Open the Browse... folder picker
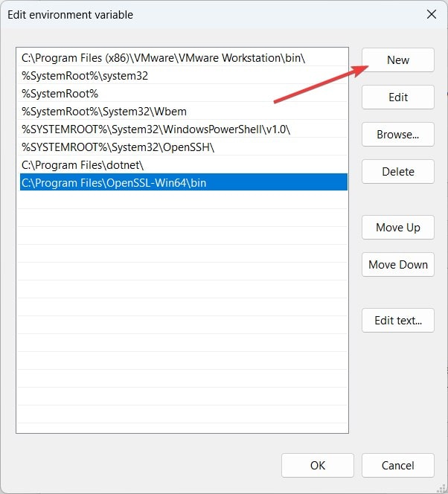Viewport: 448px width, 494px height. [398, 134]
